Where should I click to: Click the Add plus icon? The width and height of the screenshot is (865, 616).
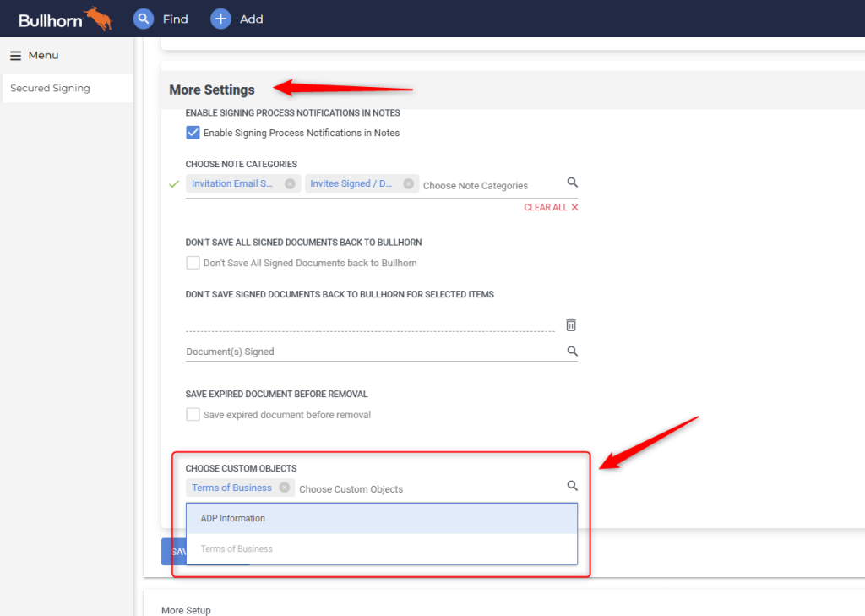coord(219,18)
